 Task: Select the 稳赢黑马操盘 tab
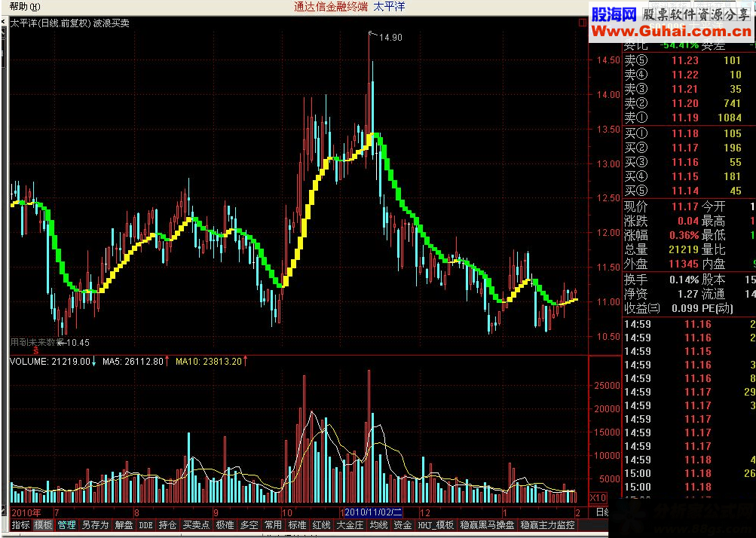click(x=487, y=525)
